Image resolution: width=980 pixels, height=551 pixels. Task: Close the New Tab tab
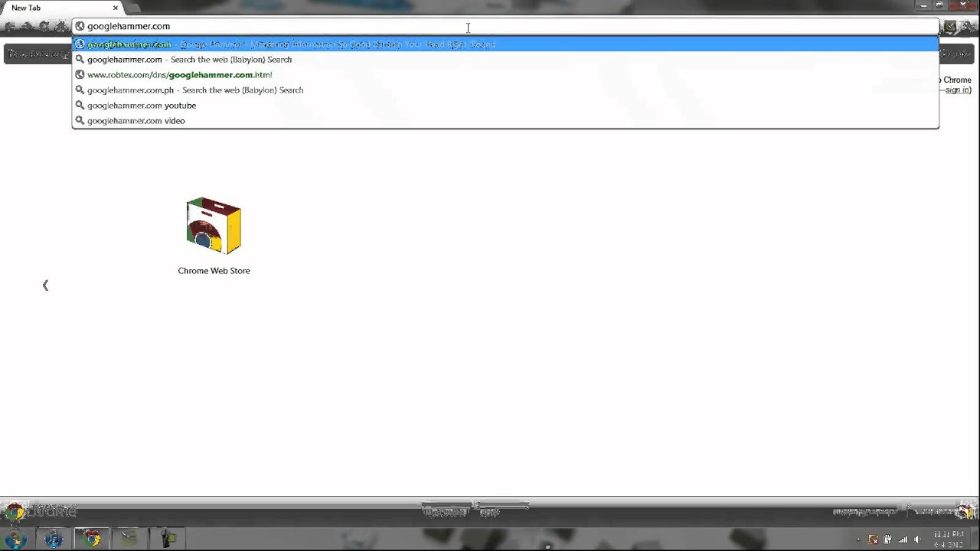[116, 8]
